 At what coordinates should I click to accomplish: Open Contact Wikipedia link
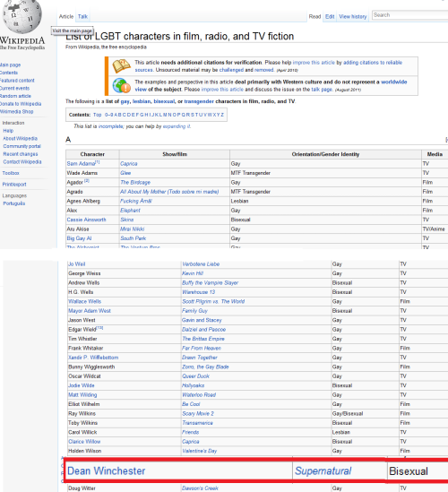click(22, 162)
